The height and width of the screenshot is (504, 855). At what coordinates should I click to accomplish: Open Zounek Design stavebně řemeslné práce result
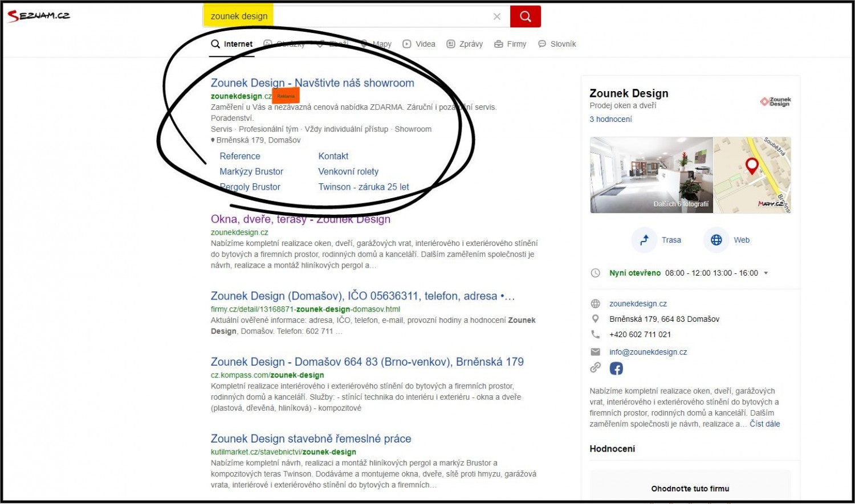point(311,439)
